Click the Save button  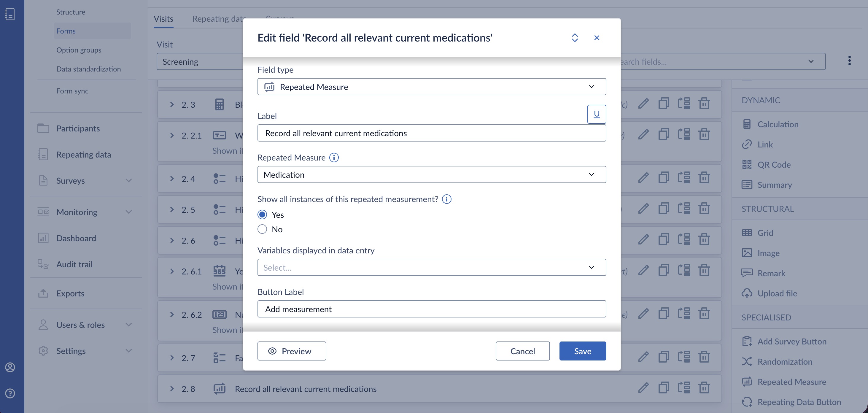point(583,351)
